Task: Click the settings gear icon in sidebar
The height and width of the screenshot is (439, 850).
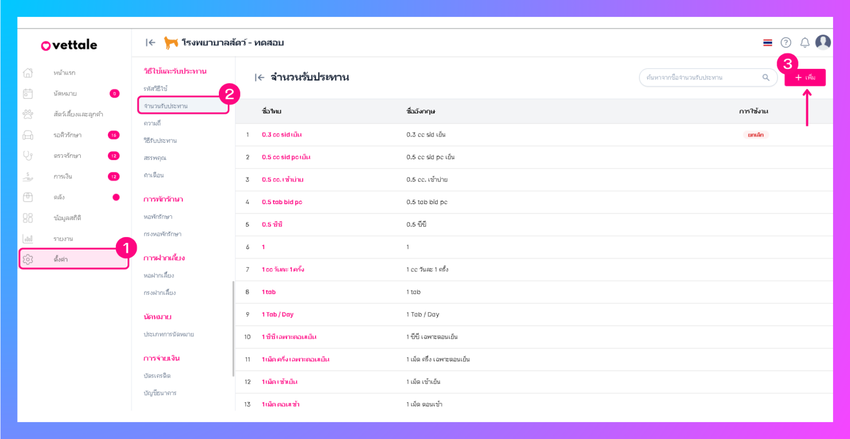Action: pos(28,259)
